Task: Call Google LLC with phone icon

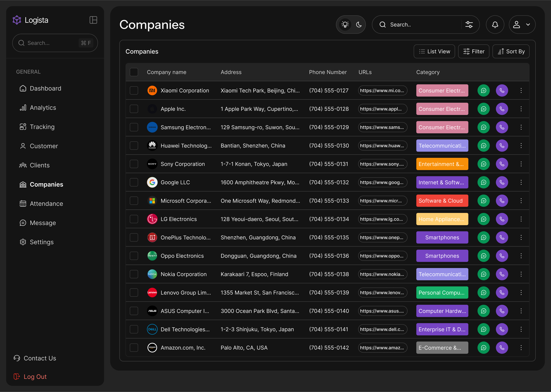Action: coord(502,182)
